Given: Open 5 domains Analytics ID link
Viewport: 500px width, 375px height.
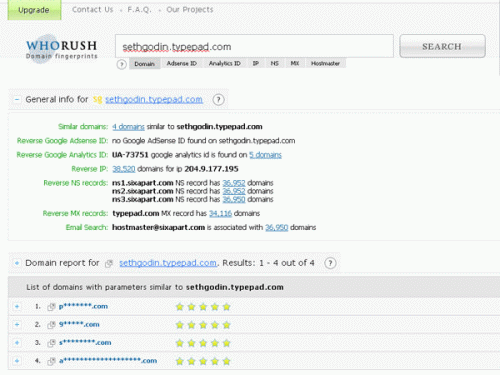Looking at the screenshot, I should [265, 155].
